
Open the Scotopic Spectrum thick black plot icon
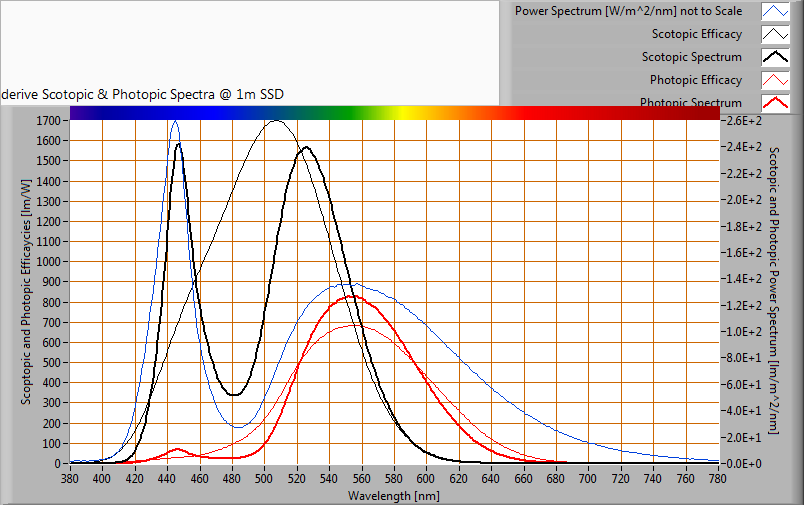776,57
